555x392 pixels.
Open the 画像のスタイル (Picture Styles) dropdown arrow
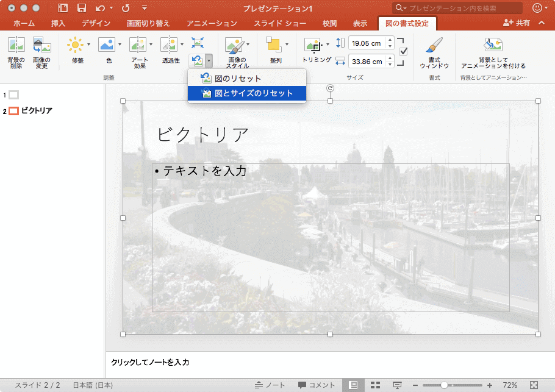coord(248,45)
